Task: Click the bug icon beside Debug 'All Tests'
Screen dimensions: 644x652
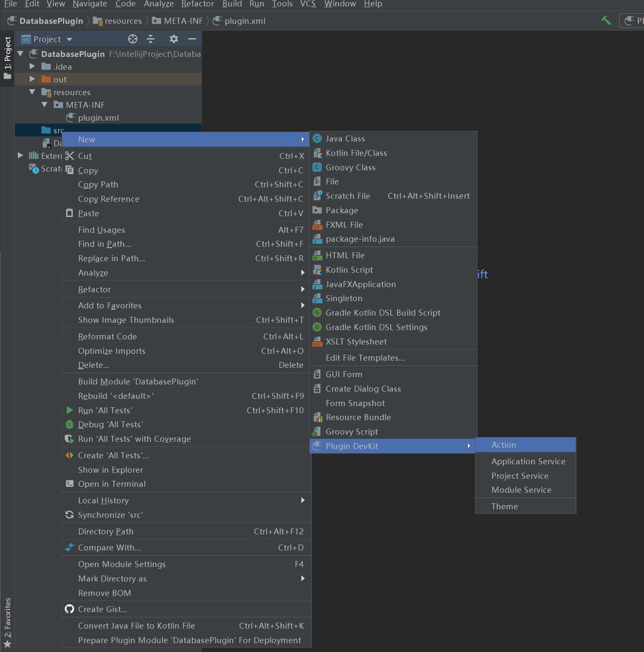Action: point(70,424)
